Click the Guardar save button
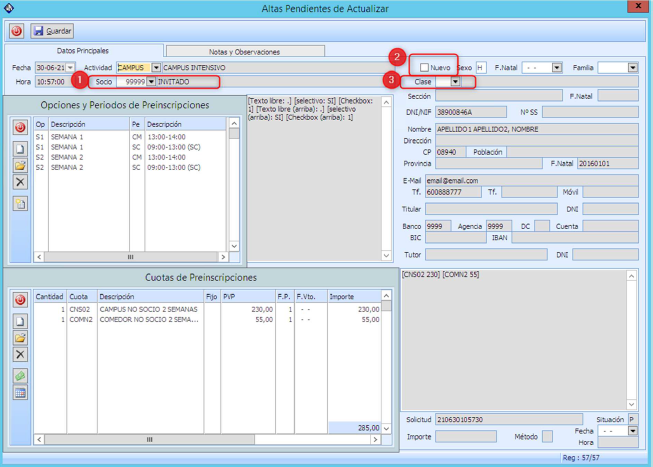Screen dimensions: 653x467 pyautogui.click(x=52, y=31)
